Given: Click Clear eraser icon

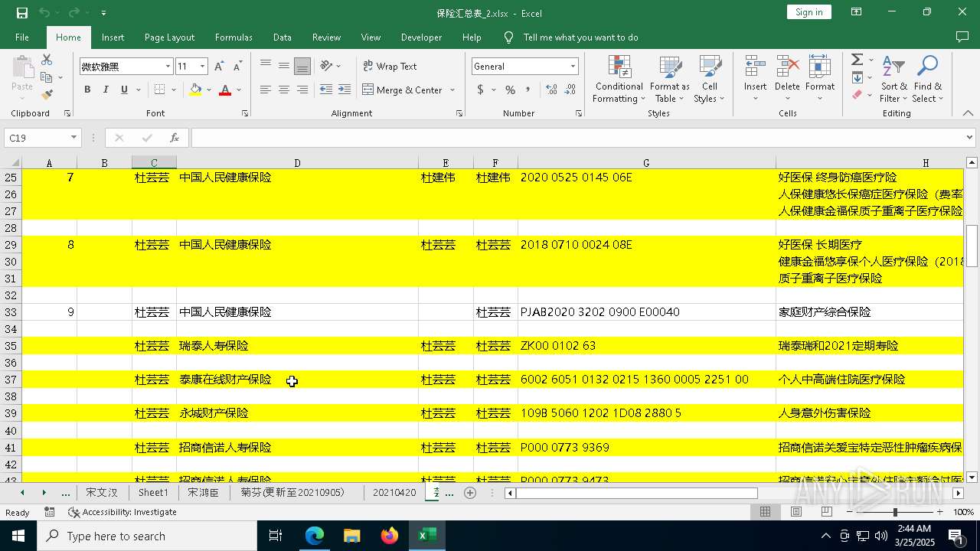Looking at the screenshot, I should pyautogui.click(x=857, y=95).
